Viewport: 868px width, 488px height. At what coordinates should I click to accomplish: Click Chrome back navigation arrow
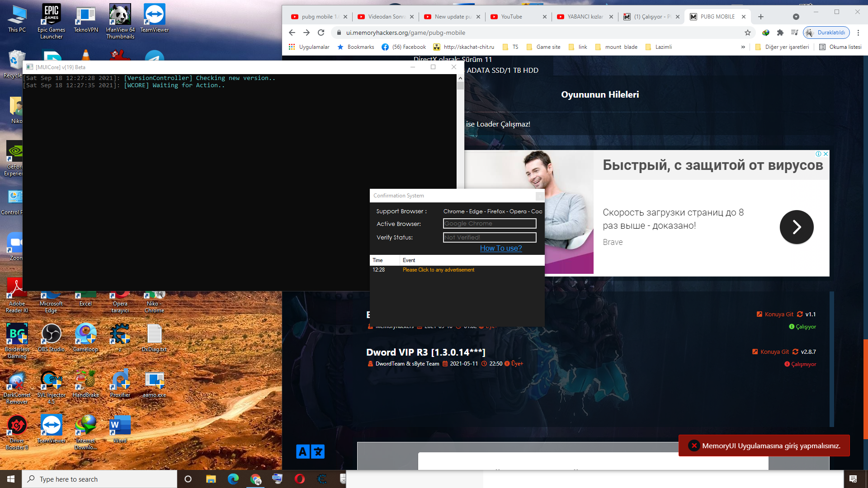[x=292, y=33]
